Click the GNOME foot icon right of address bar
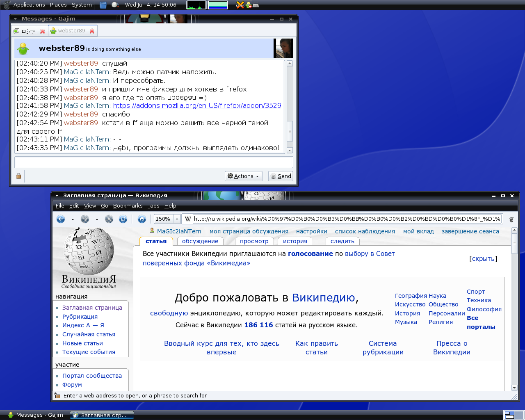Screen dimensions: 525x420 (511, 219)
